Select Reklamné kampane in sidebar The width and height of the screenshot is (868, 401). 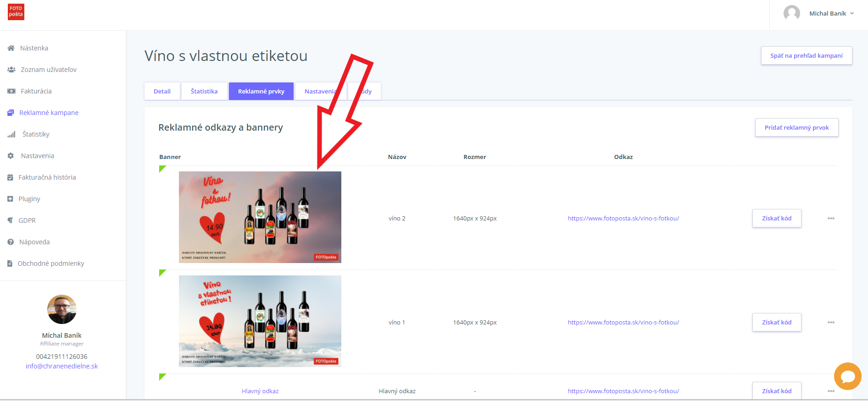pos(49,113)
